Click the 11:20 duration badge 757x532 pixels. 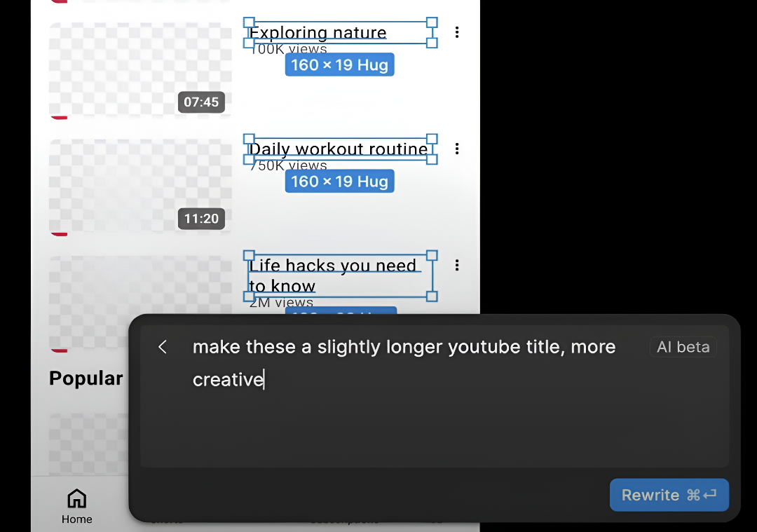point(201,218)
